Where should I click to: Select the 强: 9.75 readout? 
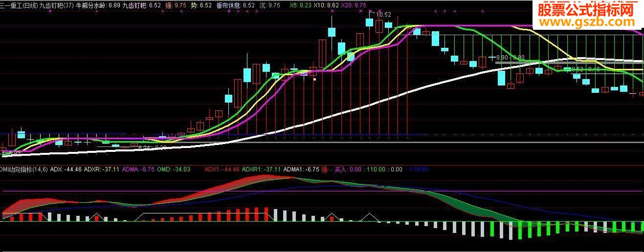pyautogui.click(x=176, y=4)
